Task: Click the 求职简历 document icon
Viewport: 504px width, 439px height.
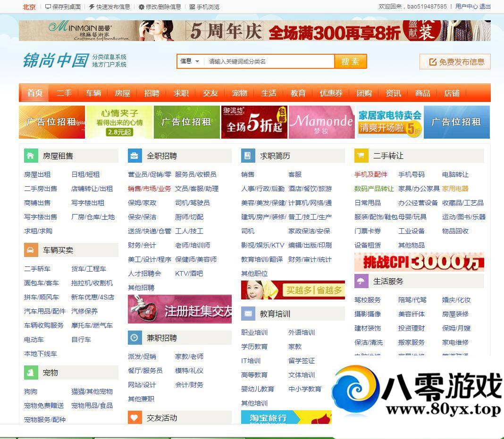Action: pos(248,156)
